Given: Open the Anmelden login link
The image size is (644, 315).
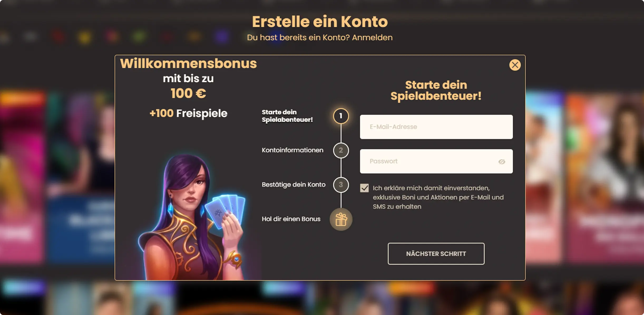Looking at the screenshot, I should click(x=372, y=37).
